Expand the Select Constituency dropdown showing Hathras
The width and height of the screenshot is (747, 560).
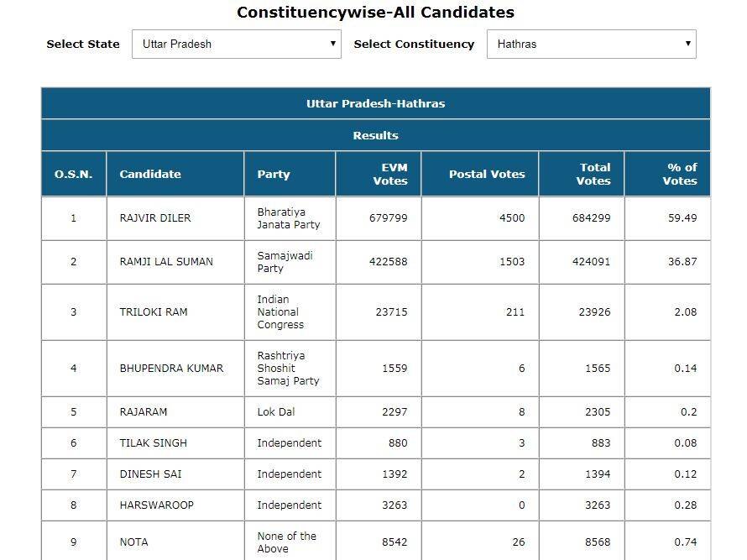pos(591,44)
